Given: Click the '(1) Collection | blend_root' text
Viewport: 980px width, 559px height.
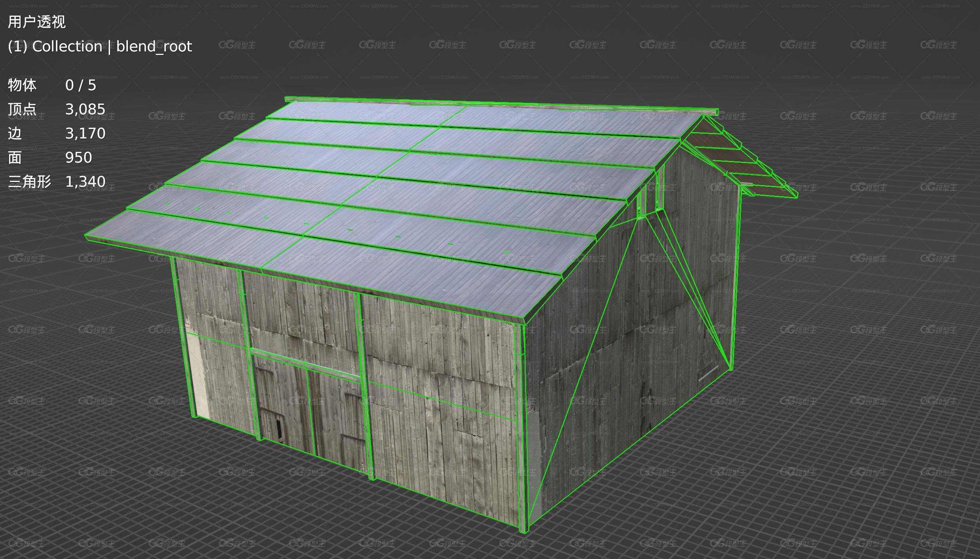Looking at the screenshot, I should pyautogui.click(x=100, y=46).
